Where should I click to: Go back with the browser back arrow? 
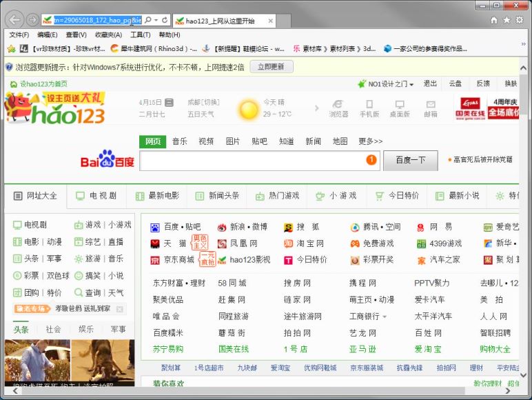[14, 20]
